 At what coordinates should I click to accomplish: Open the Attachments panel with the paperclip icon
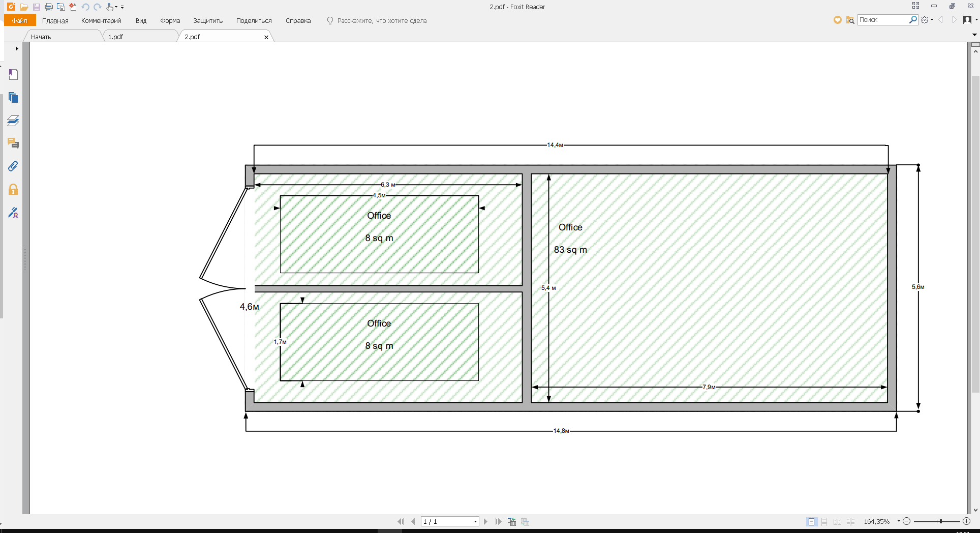click(x=13, y=166)
